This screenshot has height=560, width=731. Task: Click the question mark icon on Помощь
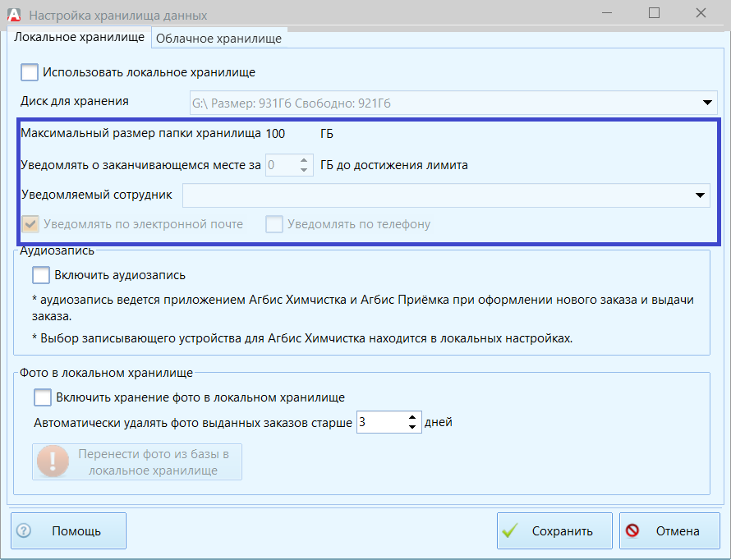23,530
